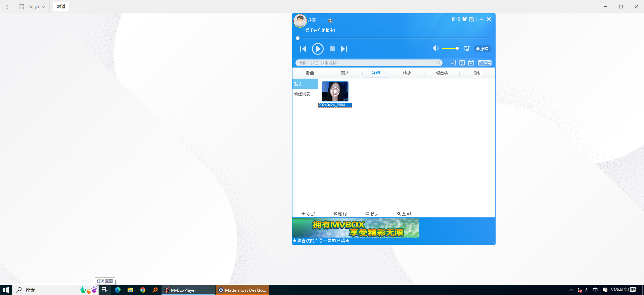644x295 pixels.
Task: Skip to the next track
Action: coord(344,49)
